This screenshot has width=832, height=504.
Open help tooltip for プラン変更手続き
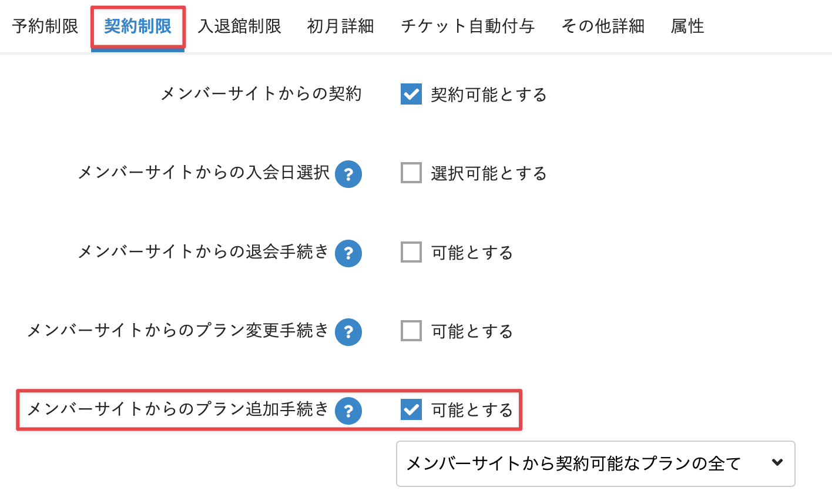tap(348, 332)
